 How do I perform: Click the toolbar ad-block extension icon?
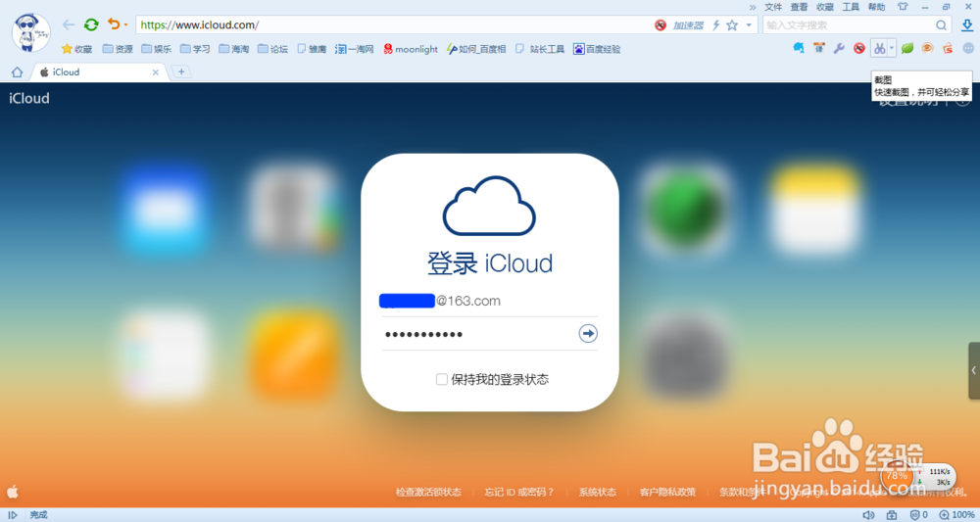[x=859, y=48]
